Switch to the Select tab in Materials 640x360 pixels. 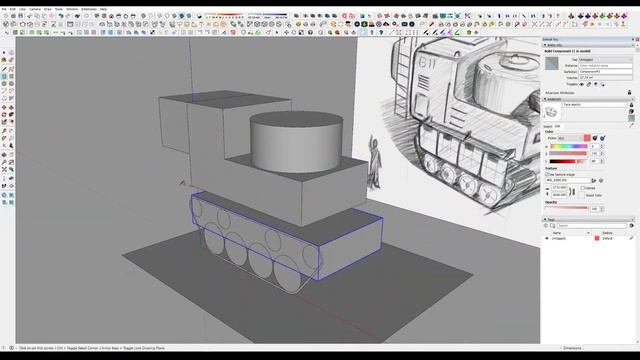(548, 127)
